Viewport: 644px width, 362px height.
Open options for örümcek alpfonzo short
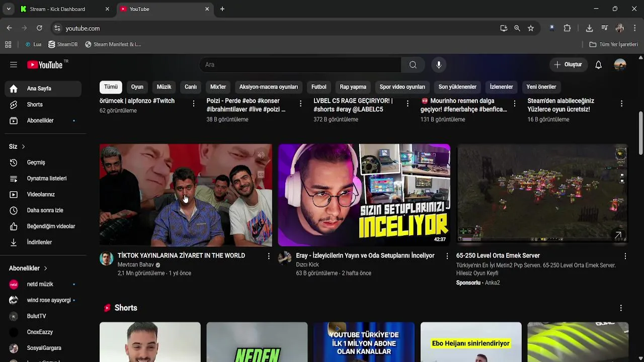[194, 104]
